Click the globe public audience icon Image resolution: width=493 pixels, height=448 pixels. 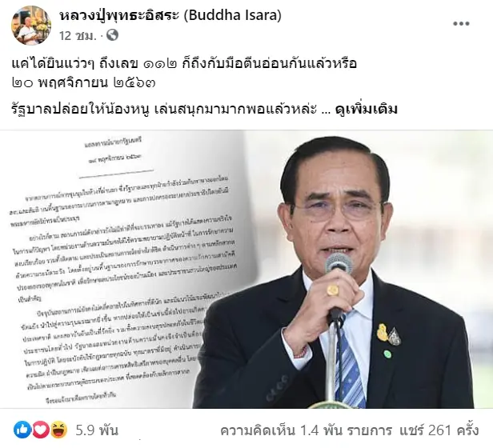point(112,35)
